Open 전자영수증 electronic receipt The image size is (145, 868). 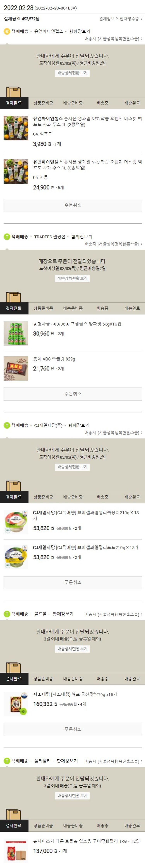(131, 19)
